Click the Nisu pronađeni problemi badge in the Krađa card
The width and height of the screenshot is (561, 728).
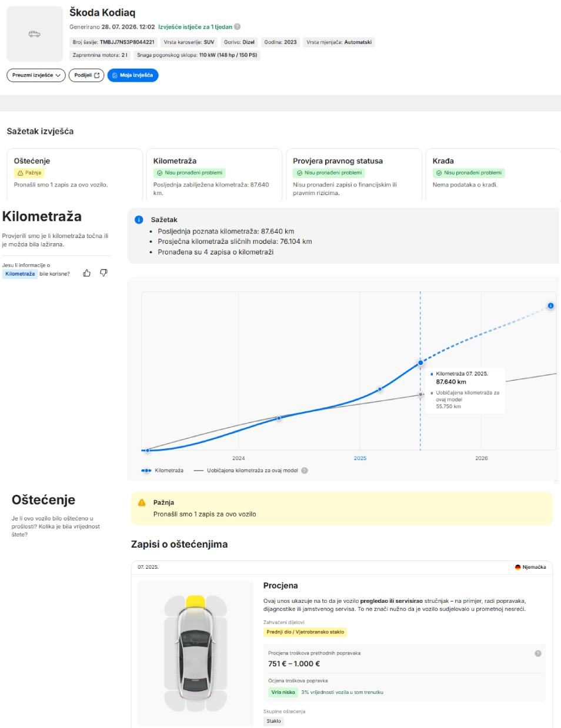[x=469, y=173]
